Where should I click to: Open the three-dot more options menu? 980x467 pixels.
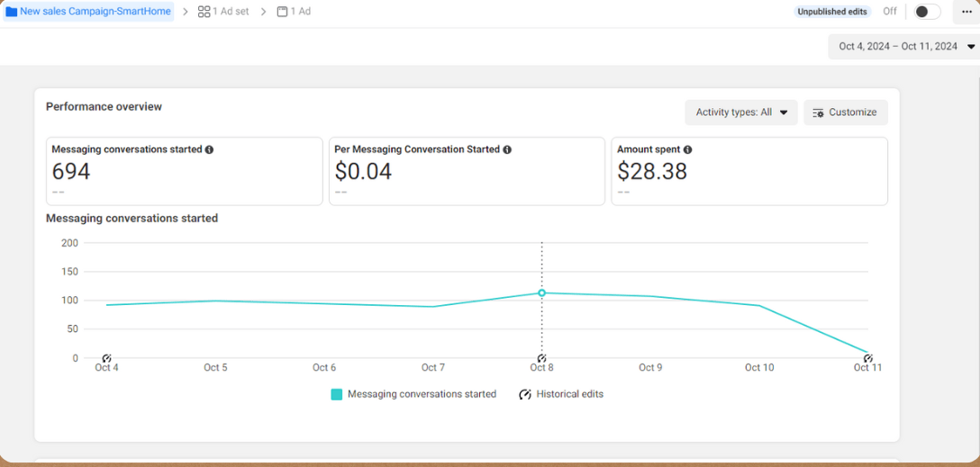point(966,12)
